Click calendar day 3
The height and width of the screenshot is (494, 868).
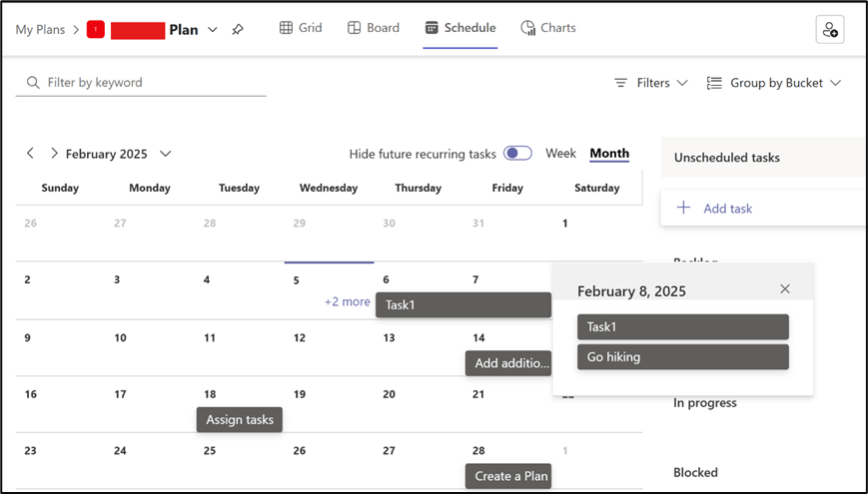(117, 279)
